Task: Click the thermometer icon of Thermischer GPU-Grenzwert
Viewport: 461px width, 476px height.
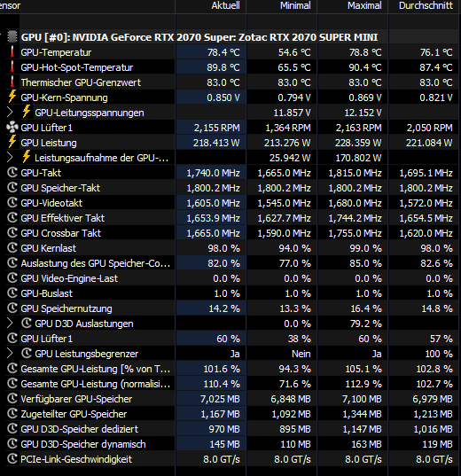Action: point(12,82)
